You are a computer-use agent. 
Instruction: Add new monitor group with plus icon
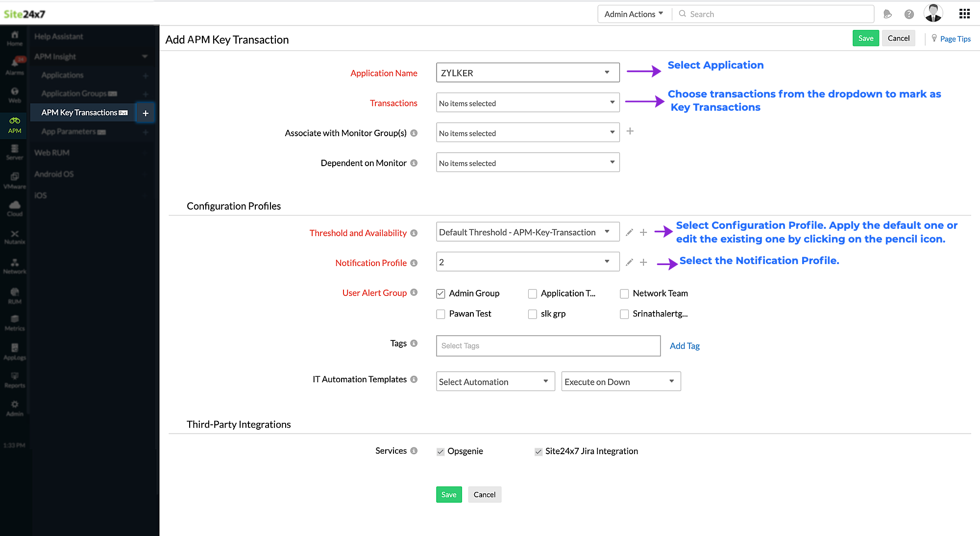point(630,131)
